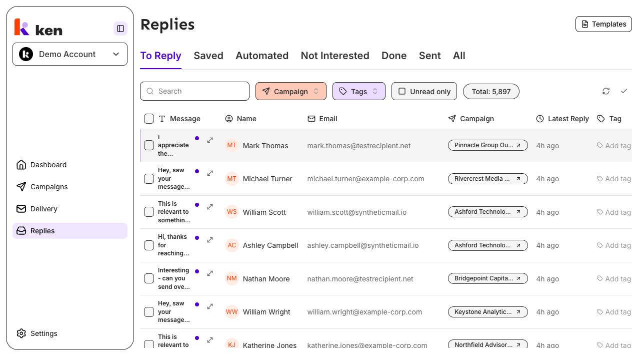This screenshot has height=356, width=644.
Task: Select Ashley Campbell's row checkbox
Action: click(x=149, y=245)
